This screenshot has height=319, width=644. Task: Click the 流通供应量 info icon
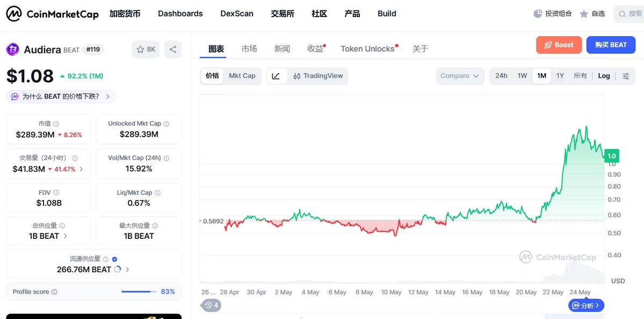(106, 259)
